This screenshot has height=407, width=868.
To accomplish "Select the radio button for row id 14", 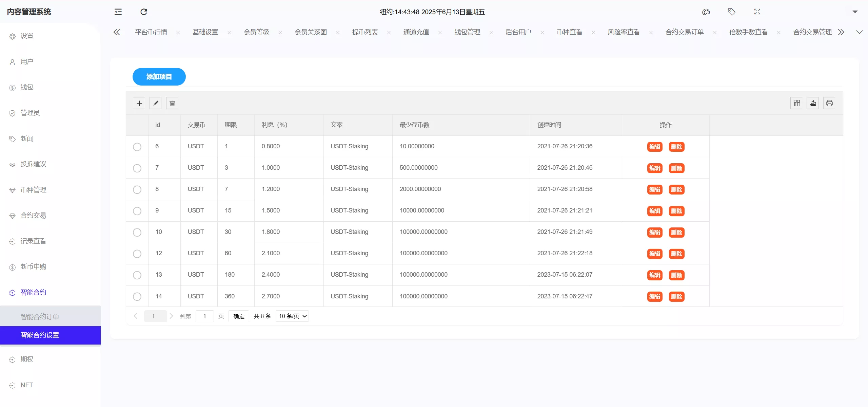I will [137, 296].
